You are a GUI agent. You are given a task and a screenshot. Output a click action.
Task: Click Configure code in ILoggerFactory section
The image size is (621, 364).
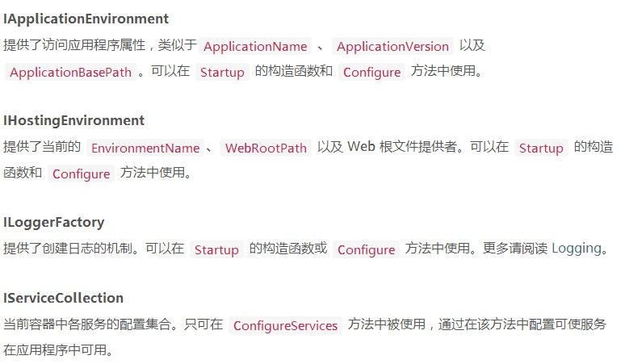tap(366, 249)
